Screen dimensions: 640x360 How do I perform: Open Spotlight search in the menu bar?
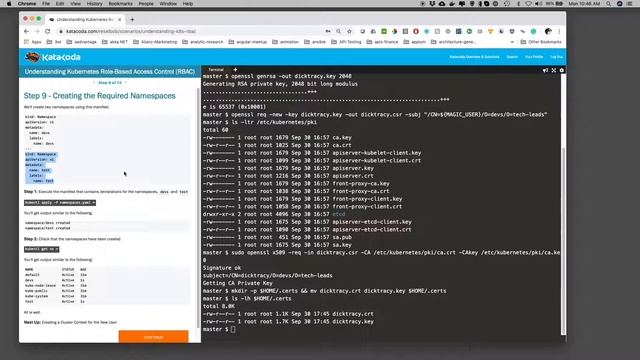[609, 4]
